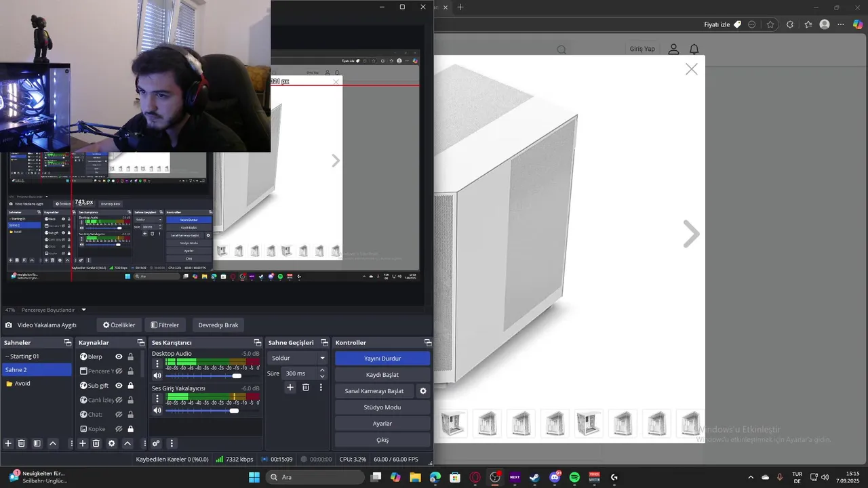Viewport: 868px width, 488px height.
Task: Open Spotify from the taskbar
Action: pyautogui.click(x=574, y=477)
